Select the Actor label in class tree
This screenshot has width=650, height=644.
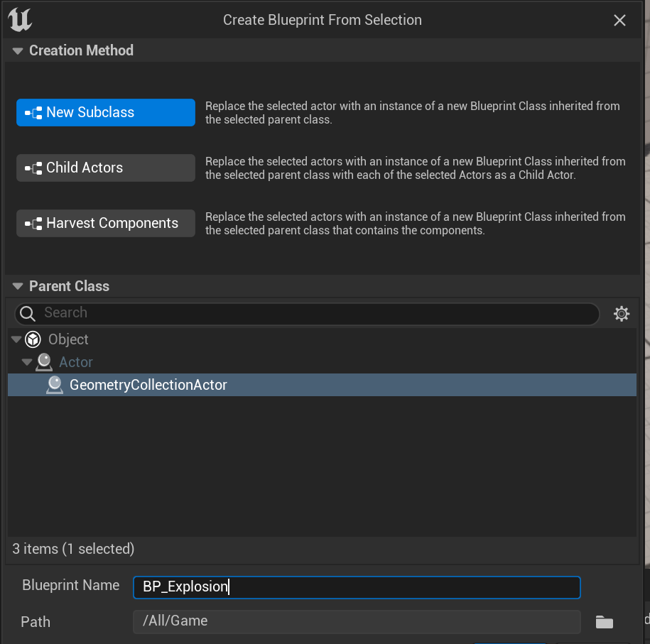(76, 362)
